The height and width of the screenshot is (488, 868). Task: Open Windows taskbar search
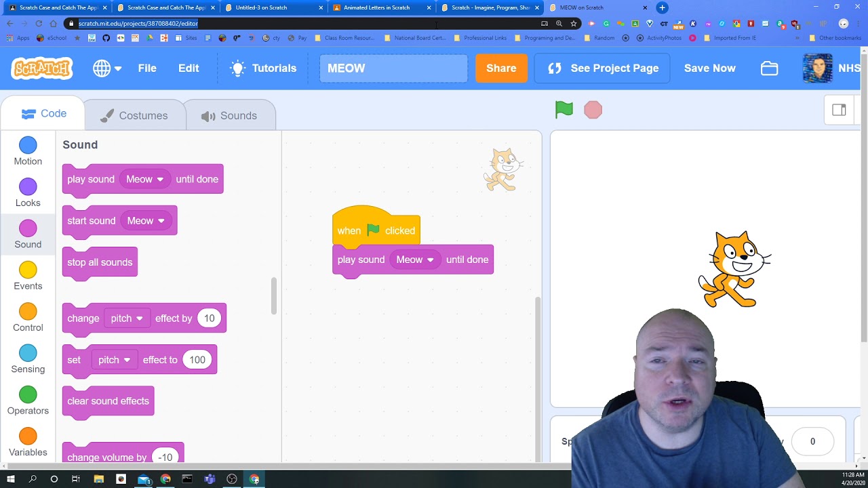click(x=33, y=479)
